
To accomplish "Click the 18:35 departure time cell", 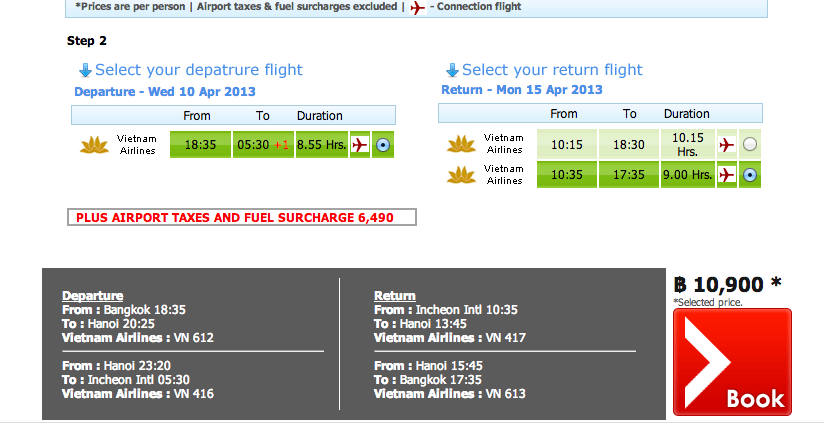I will [200, 145].
